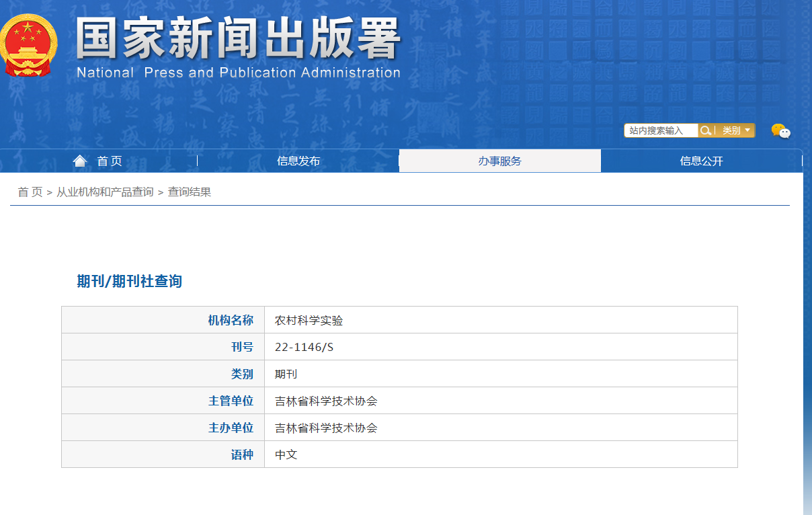
Task: Go to the 信息公开 tab
Action: (x=701, y=161)
